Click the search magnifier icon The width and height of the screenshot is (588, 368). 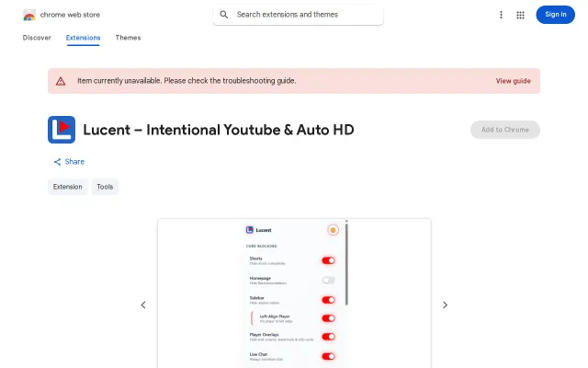tap(224, 15)
